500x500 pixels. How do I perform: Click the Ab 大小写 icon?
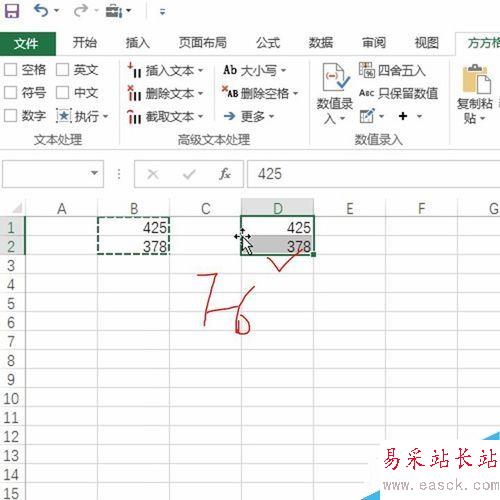(230, 70)
